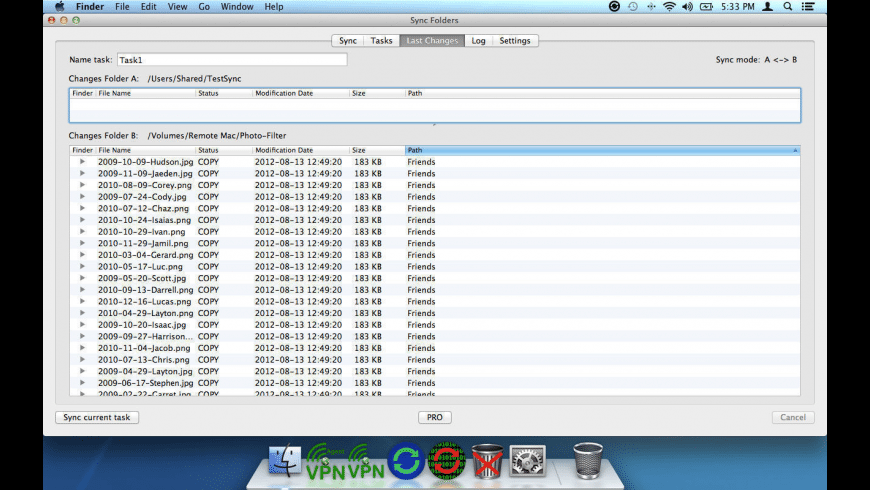Select the Last Changes tab
The height and width of the screenshot is (490, 870).
point(432,41)
